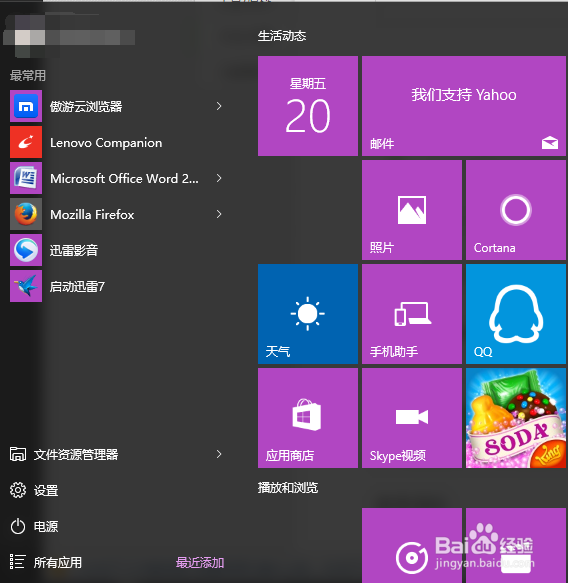Open the 照片 photos tile
The image size is (568, 583).
point(412,210)
